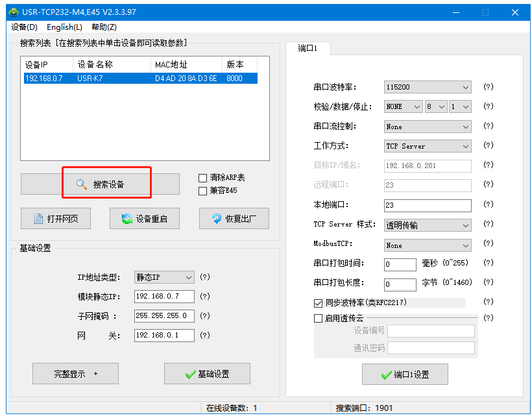Select device 192.168.0.7 USR-K7 row
The width and height of the screenshot is (532, 418).
pyautogui.click(x=139, y=79)
